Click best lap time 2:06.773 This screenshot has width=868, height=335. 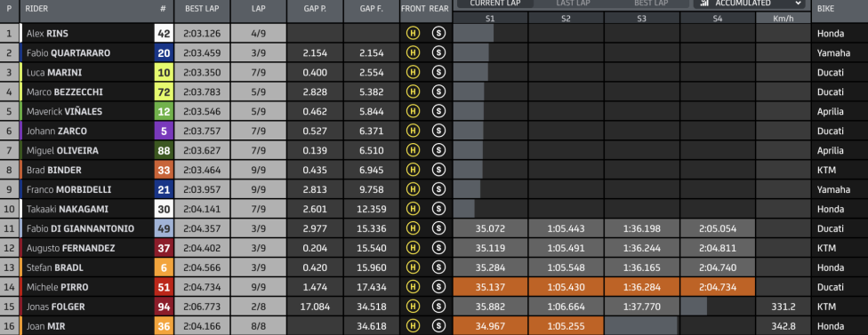tap(202, 307)
